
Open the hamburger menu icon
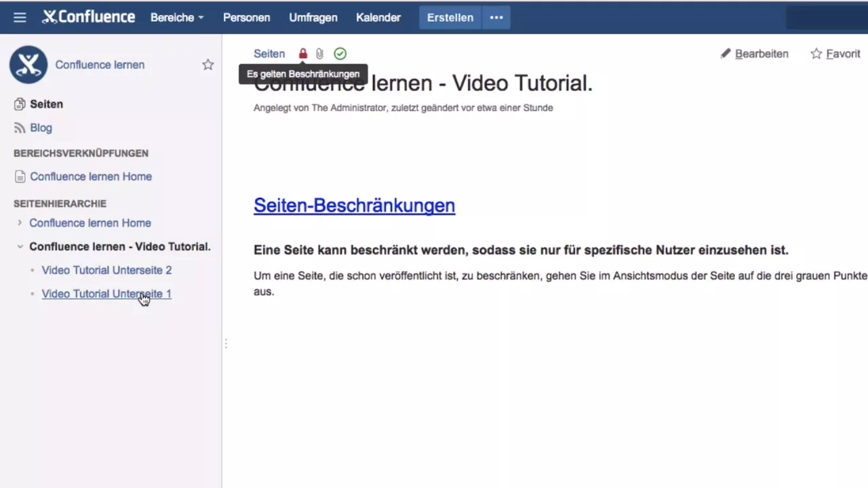[20, 18]
